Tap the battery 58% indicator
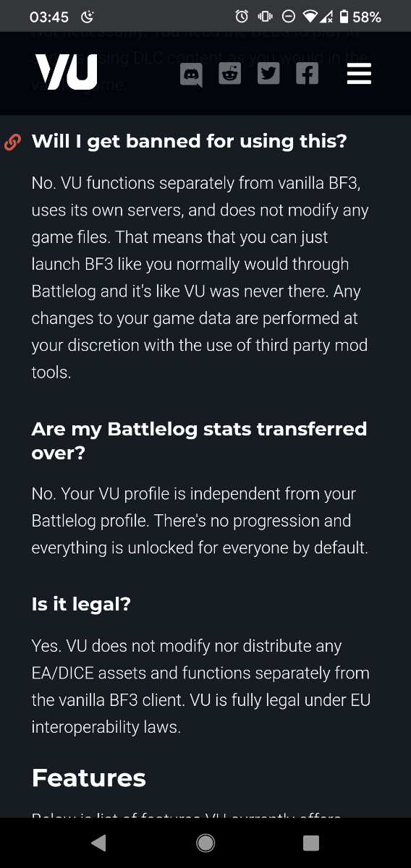This screenshot has height=868, width=411. pos(360,16)
